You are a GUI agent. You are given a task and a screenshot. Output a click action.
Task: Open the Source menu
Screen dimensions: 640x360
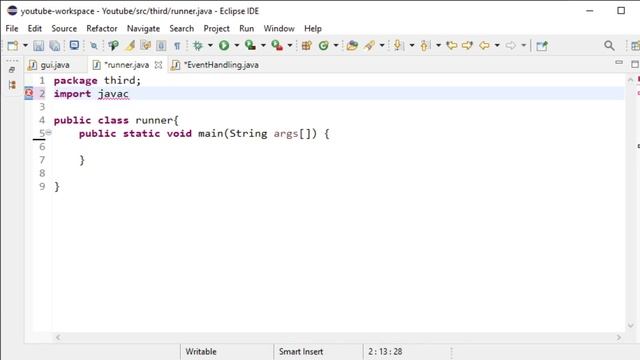[64, 29]
